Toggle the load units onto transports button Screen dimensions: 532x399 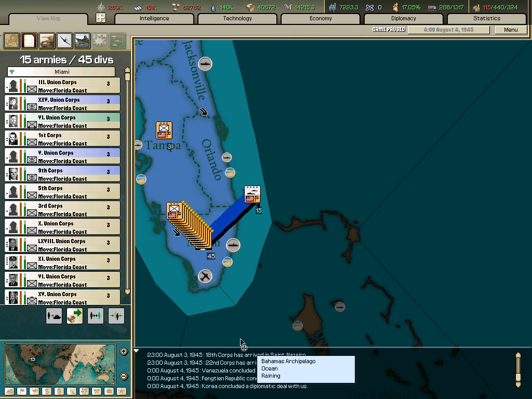point(54,315)
